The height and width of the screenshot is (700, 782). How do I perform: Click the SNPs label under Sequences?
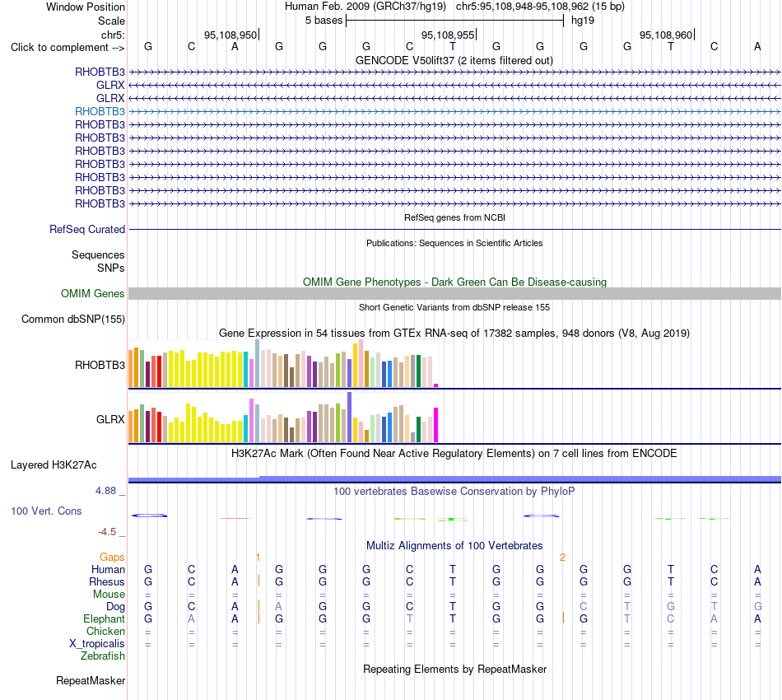tap(111, 268)
